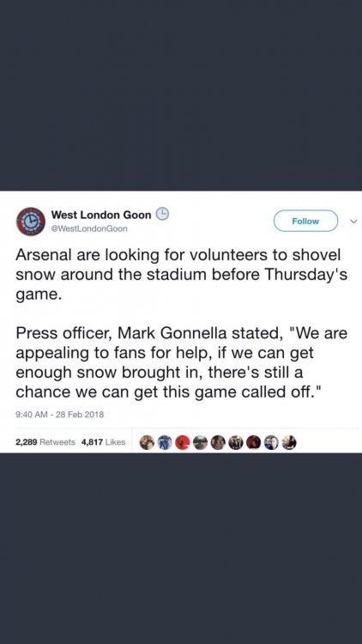Open the @WestLondonGoon handle link
This screenshot has height=644, width=362.
coord(89,228)
